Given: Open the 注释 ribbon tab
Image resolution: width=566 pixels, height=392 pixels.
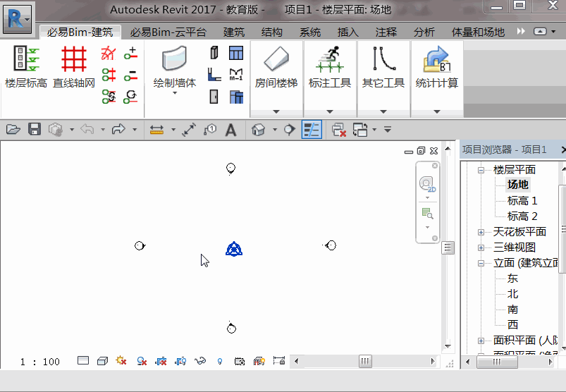Looking at the screenshot, I should click(386, 32).
